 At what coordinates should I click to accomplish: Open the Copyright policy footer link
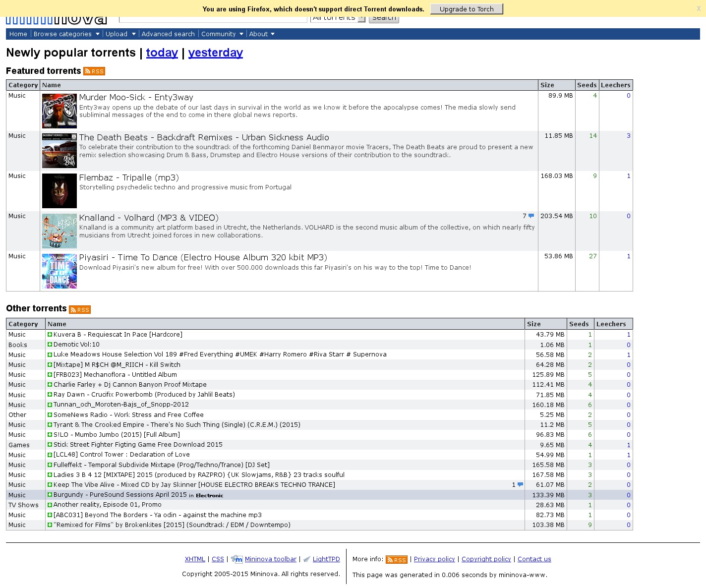point(486,559)
